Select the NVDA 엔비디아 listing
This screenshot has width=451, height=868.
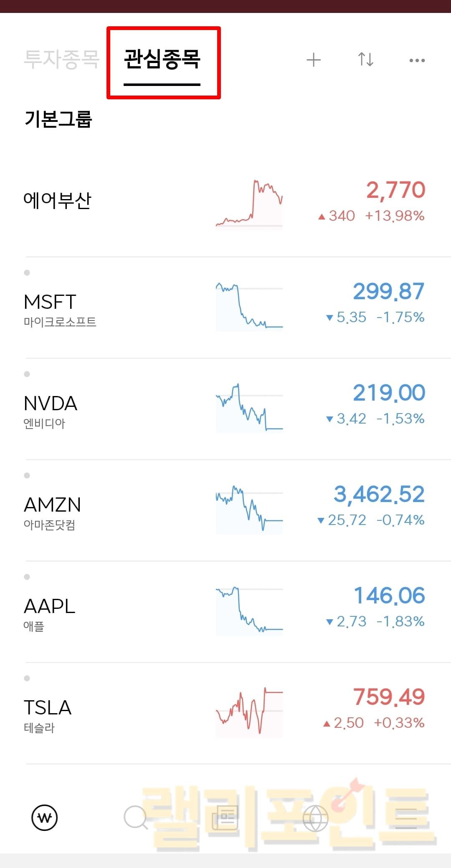[50, 411]
